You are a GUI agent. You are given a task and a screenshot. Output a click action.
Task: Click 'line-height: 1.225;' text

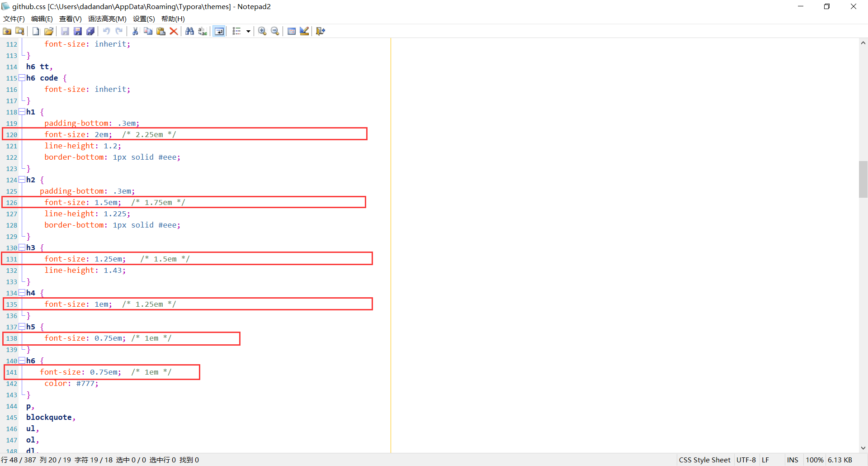(87, 214)
